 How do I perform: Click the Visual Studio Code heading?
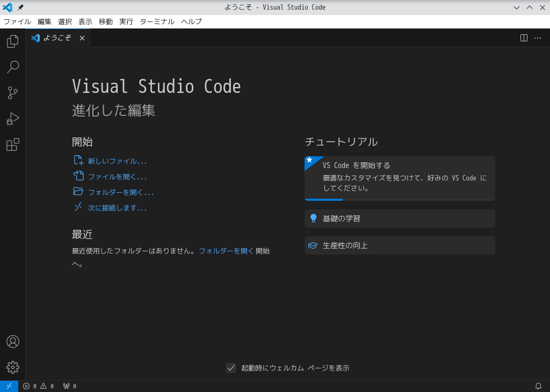pyautogui.click(x=156, y=86)
